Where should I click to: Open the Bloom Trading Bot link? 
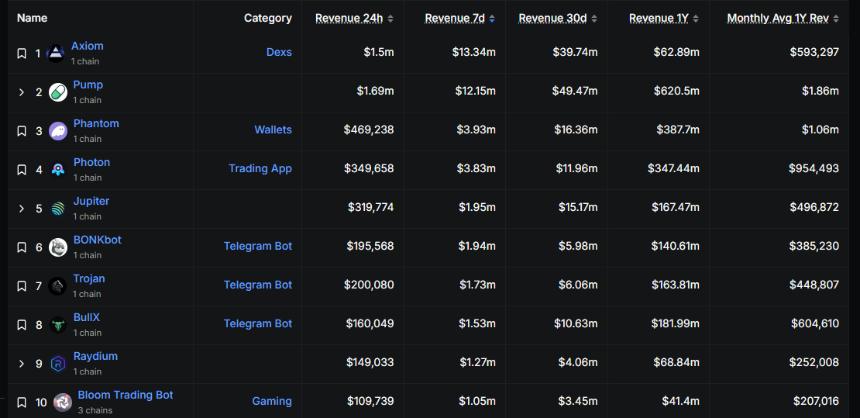(126, 395)
